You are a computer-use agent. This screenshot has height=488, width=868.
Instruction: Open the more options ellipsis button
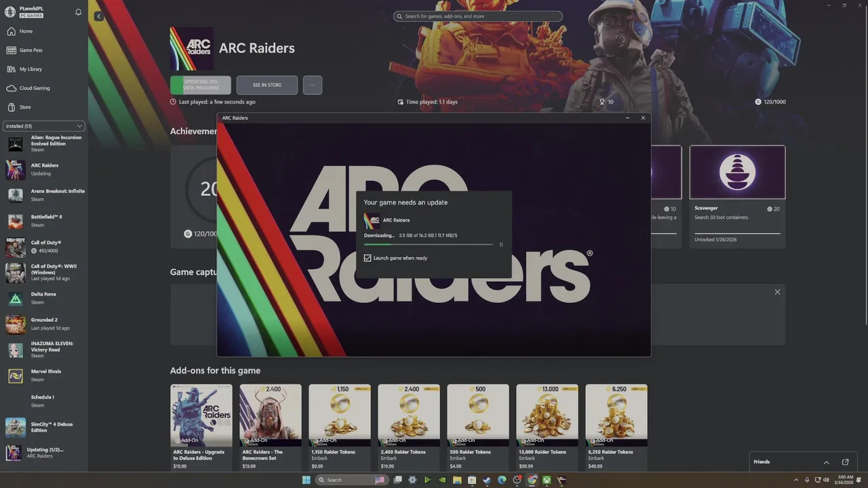tap(313, 85)
